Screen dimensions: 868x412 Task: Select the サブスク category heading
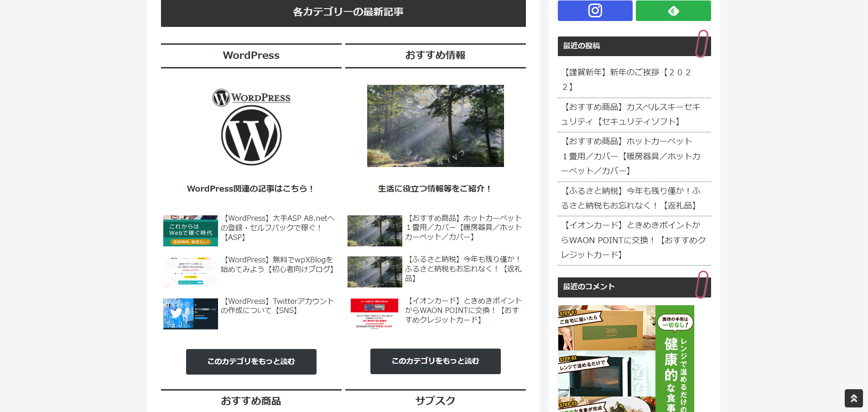435,401
